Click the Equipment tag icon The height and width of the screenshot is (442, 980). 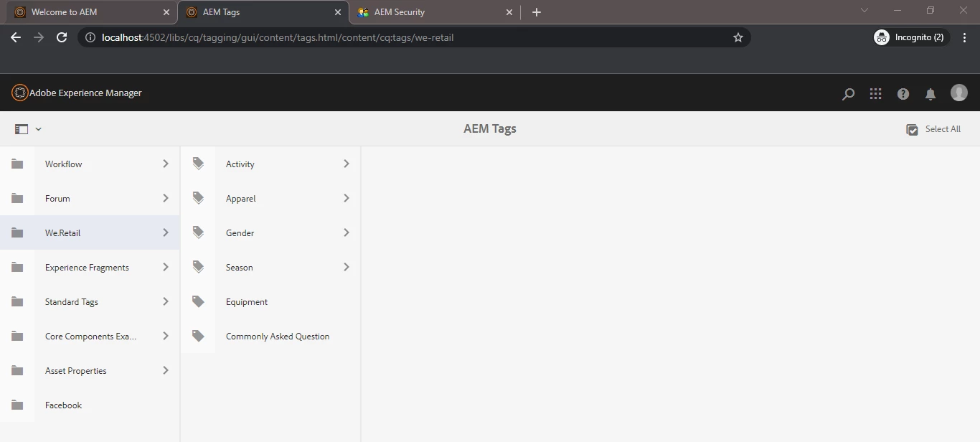coord(198,301)
